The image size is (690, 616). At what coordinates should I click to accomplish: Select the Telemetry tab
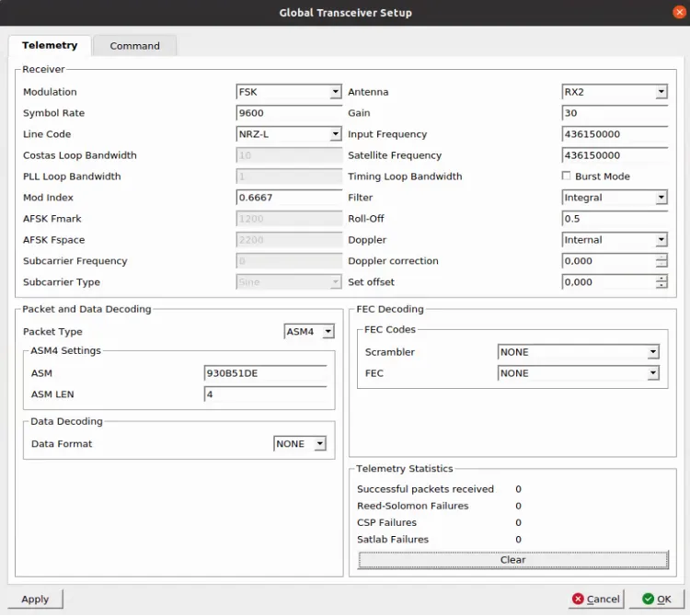pyautogui.click(x=50, y=45)
